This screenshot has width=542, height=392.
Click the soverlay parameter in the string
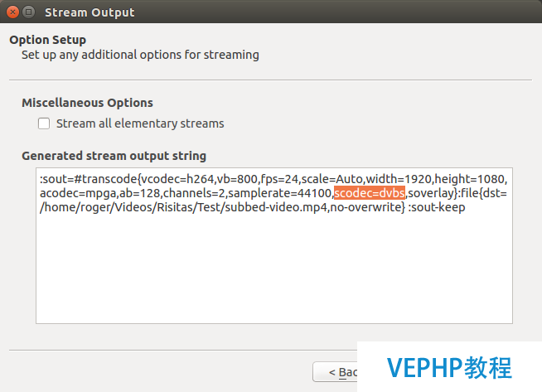click(431, 193)
